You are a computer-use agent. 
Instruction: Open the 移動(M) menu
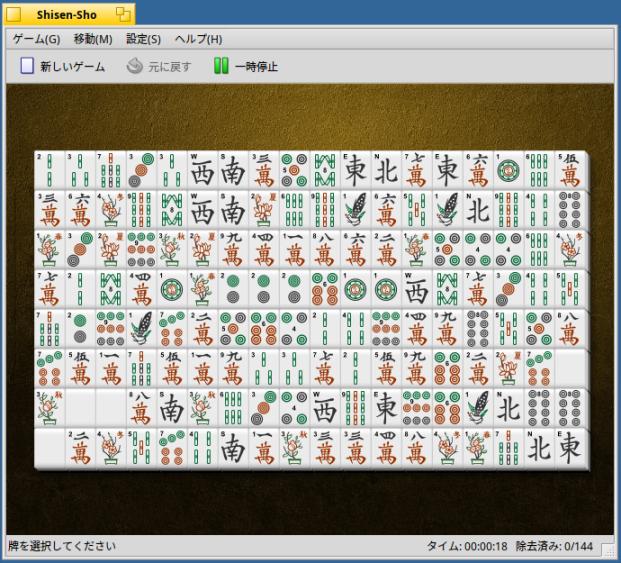(93, 39)
